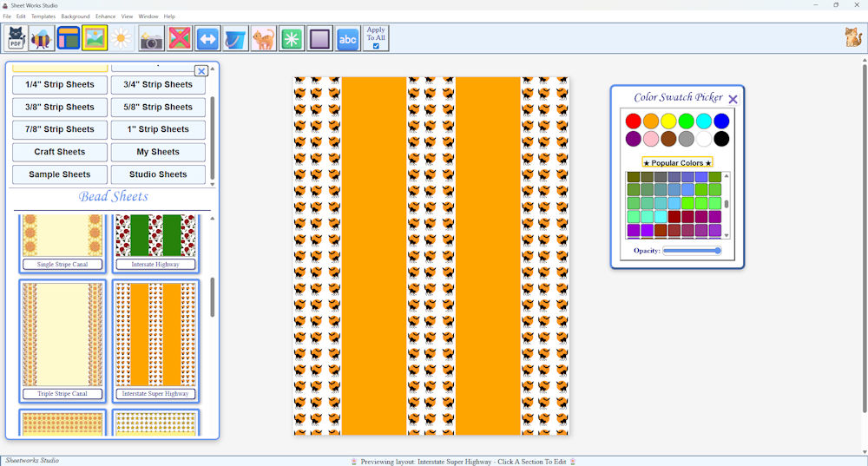Toggle the Apply To All checkbox
The image size is (868, 466).
point(376,47)
